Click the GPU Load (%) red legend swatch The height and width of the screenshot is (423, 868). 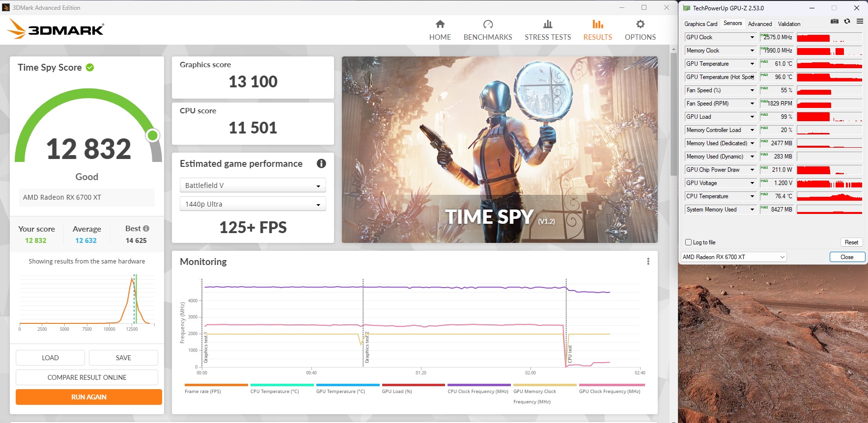coord(414,385)
